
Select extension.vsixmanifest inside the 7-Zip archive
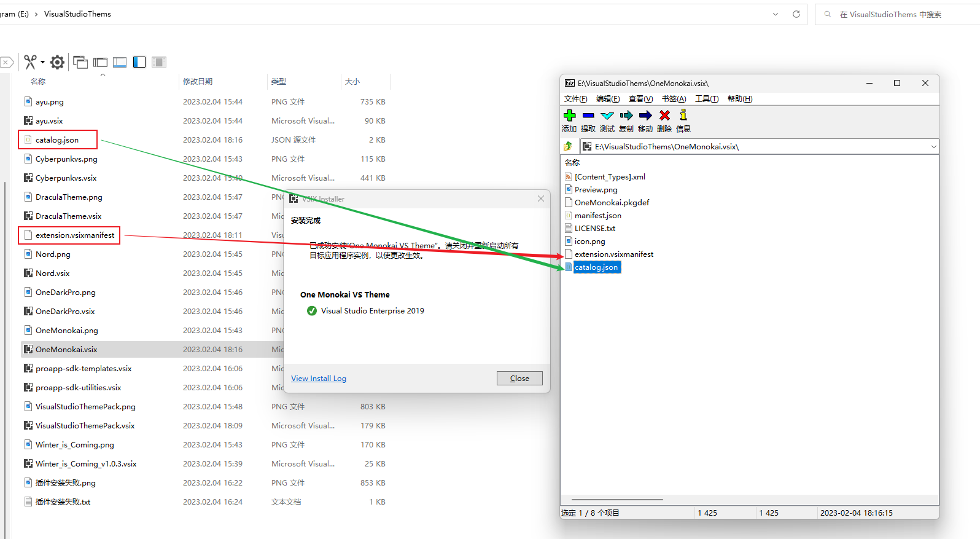(614, 254)
